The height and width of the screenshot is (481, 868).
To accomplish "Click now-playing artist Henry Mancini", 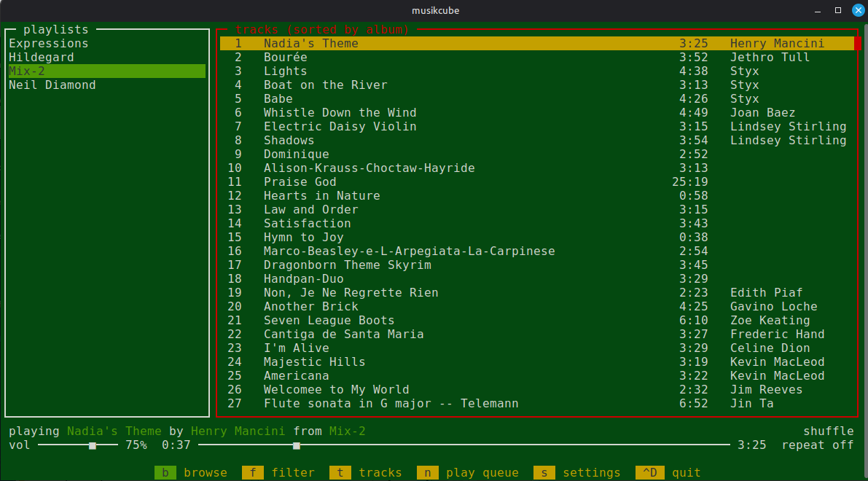I will [238, 431].
